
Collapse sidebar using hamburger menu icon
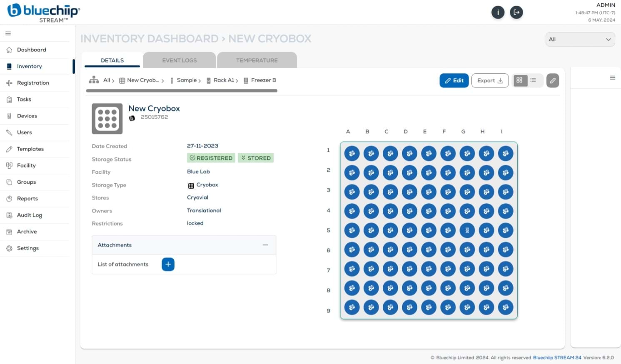(8, 33)
